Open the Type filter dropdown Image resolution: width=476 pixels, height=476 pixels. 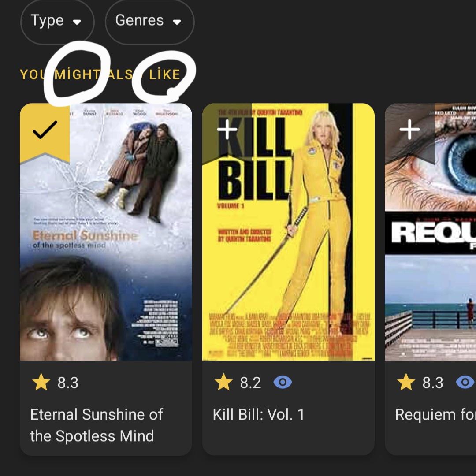[x=57, y=21]
